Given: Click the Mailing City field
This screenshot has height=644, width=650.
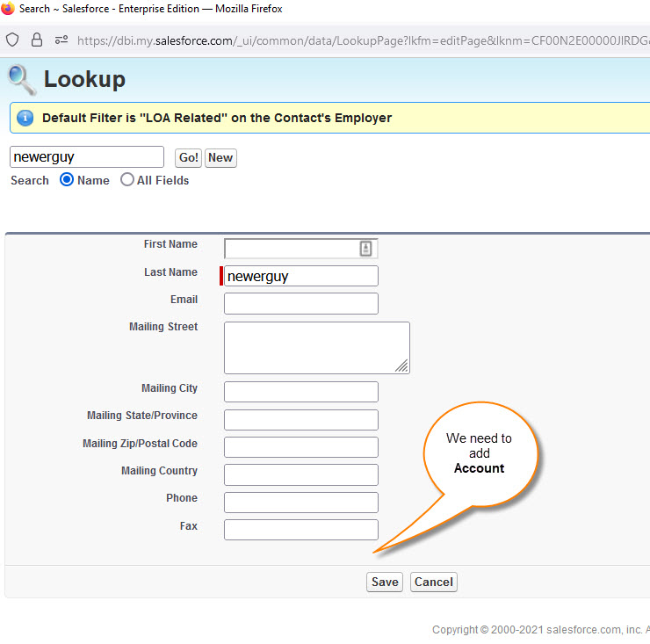Looking at the screenshot, I should (x=301, y=392).
